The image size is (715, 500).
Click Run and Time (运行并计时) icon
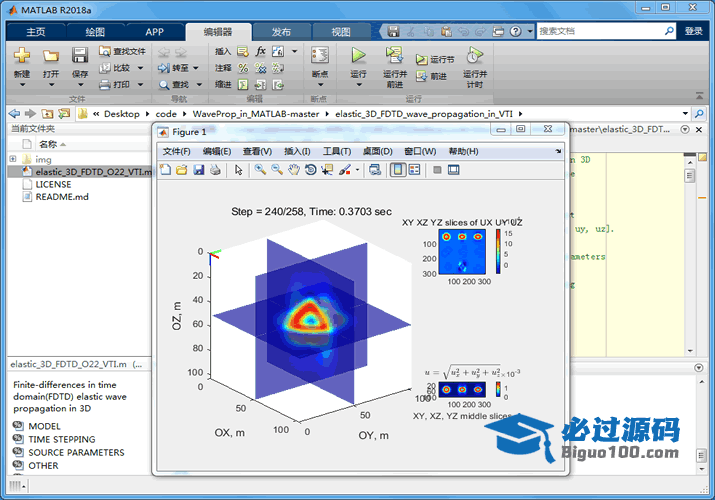475,56
